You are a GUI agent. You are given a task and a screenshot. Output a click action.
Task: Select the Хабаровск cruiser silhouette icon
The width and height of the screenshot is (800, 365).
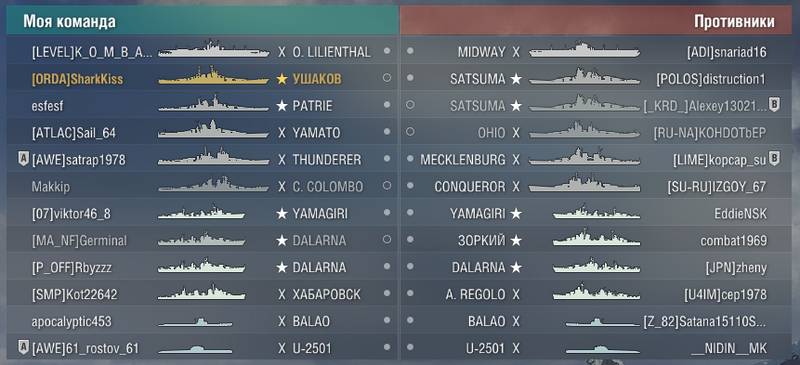point(202,292)
